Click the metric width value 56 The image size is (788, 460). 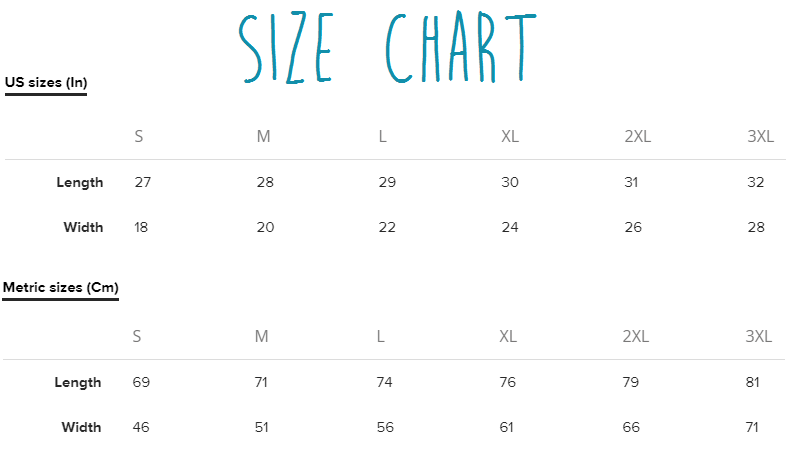(x=385, y=427)
